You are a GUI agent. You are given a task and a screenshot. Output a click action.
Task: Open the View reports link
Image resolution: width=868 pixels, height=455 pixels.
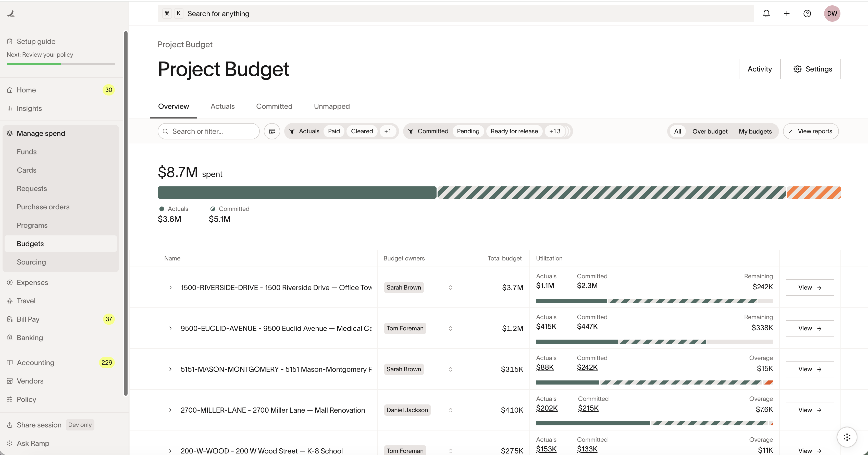(x=811, y=131)
